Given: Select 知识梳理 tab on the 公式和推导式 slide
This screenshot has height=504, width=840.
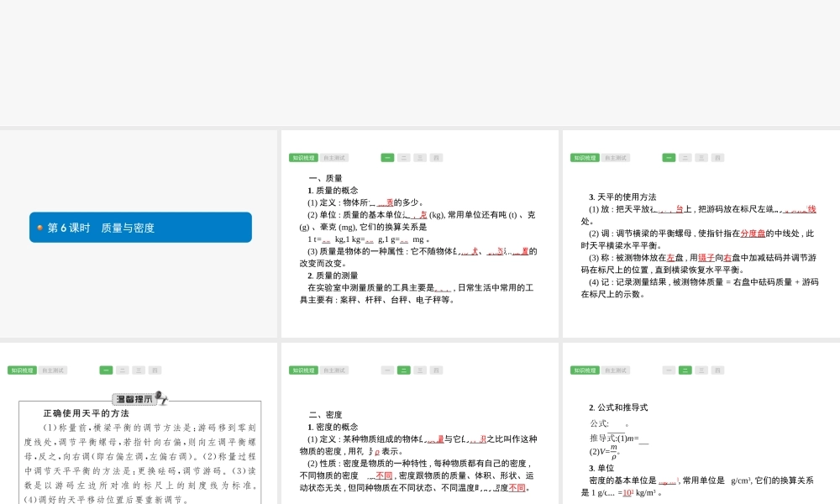Looking at the screenshot, I should click(585, 370).
